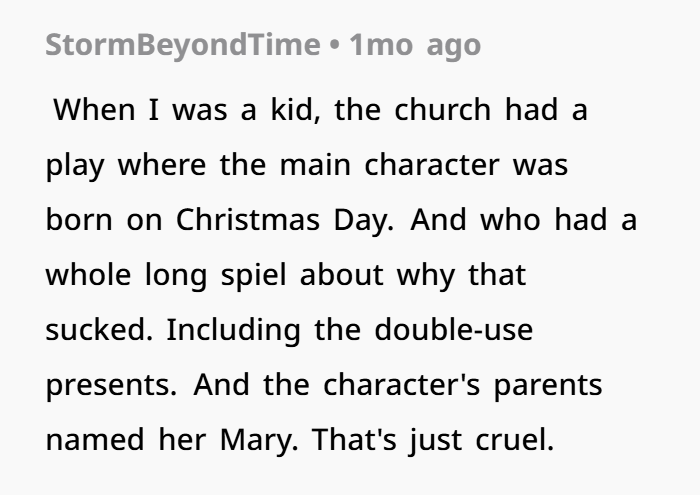Click the line "play where the main character was"

307,165
